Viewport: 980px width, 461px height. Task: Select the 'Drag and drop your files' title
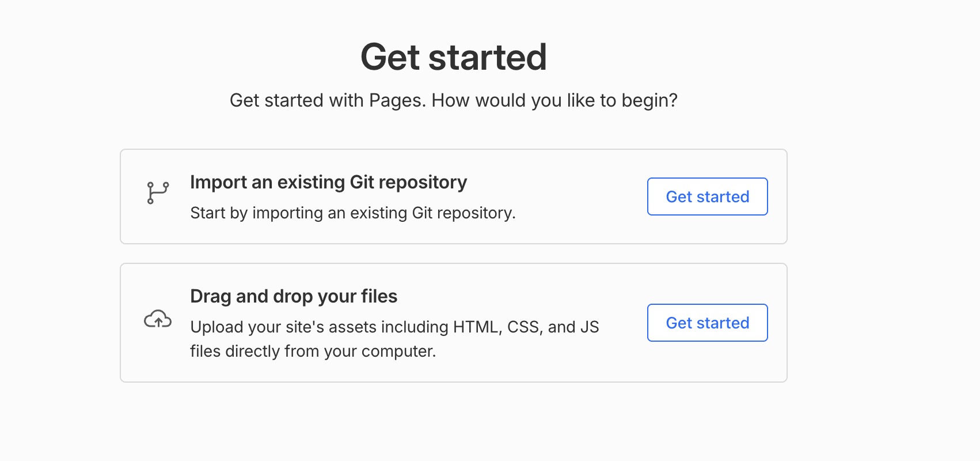(x=294, y=296)
